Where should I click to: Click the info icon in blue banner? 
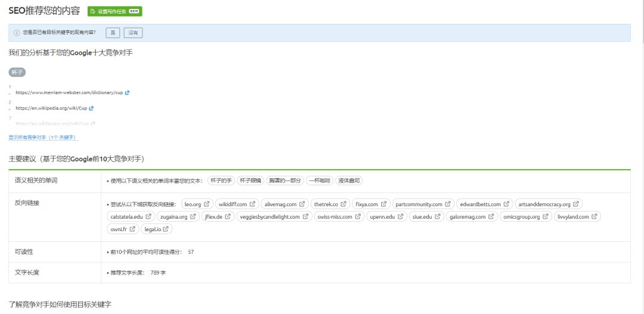point(17,33)
